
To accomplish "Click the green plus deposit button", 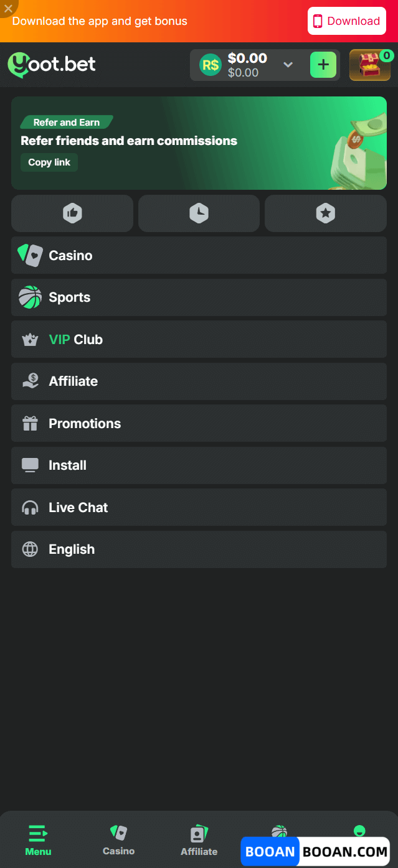I will coord(323,65).
